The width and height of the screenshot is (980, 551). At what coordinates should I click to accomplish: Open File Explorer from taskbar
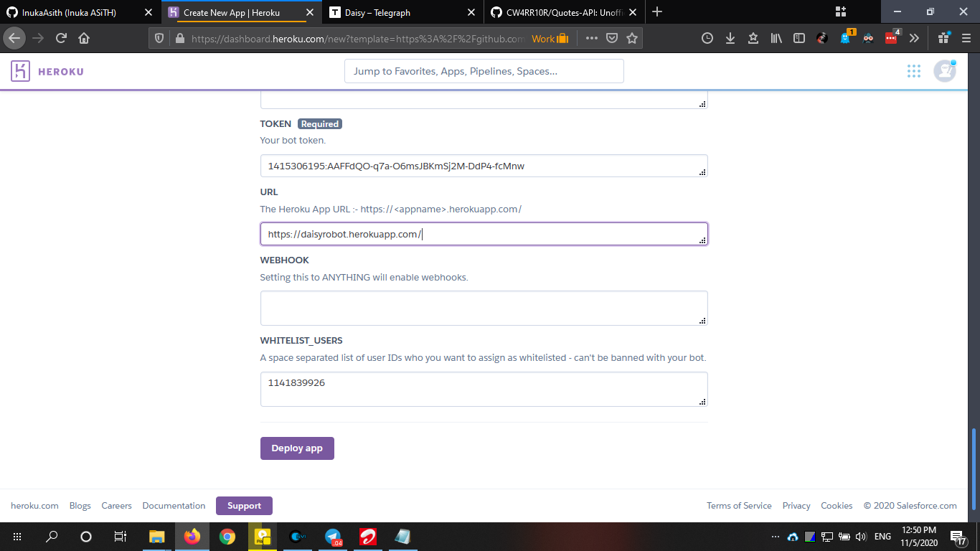(156, 537)
